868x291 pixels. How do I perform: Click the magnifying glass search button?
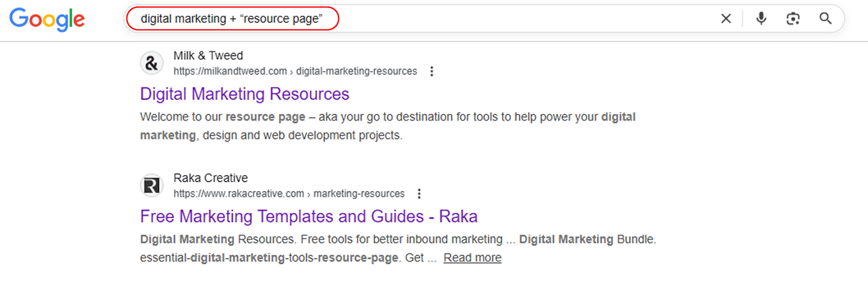click(825, 18)
